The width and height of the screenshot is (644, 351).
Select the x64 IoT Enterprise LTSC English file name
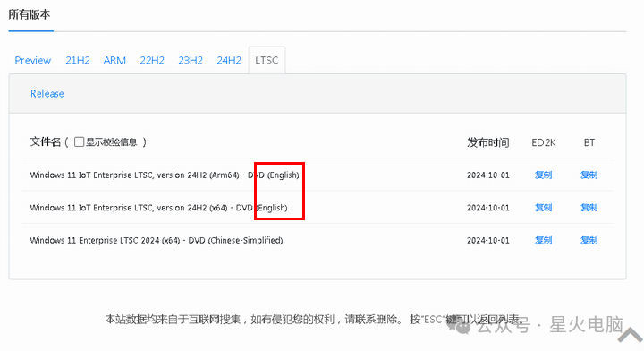[x=158, y=208]
